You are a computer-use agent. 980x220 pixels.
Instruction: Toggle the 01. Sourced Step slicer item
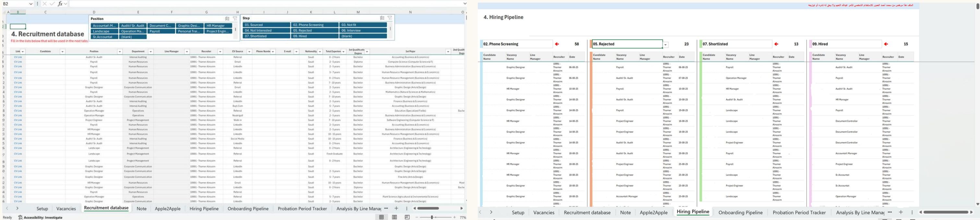coord(266,25)
